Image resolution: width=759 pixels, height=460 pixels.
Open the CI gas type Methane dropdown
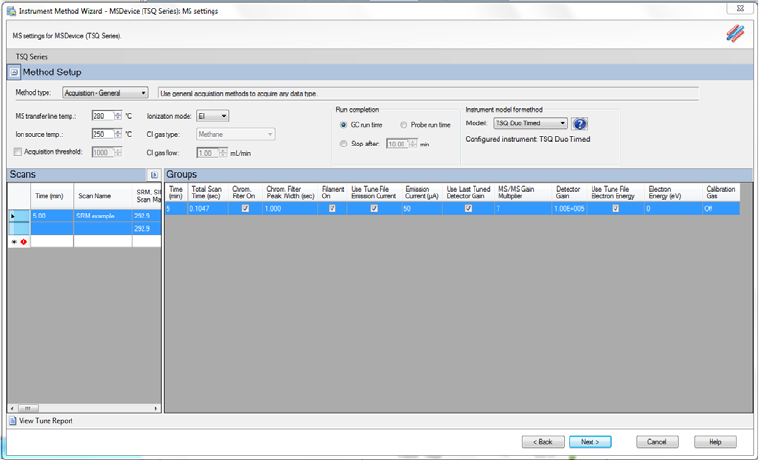click(236, 135)
